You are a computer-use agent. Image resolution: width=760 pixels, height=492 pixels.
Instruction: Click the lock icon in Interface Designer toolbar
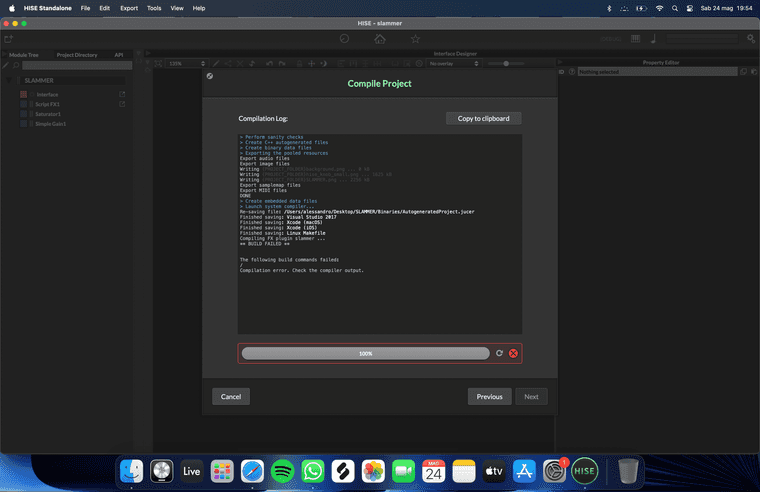[x=300, y=63]
